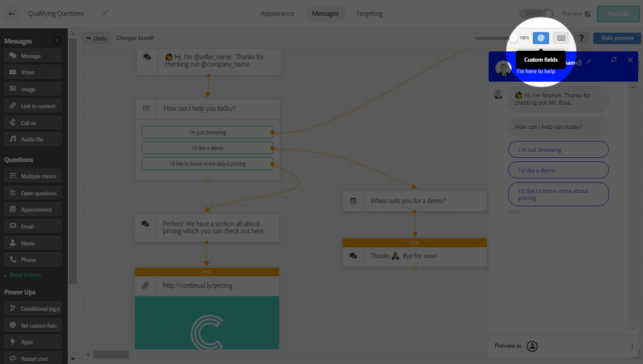Open the Custom fields toolbar icon
643x364 pixels.
pos(541,37)
